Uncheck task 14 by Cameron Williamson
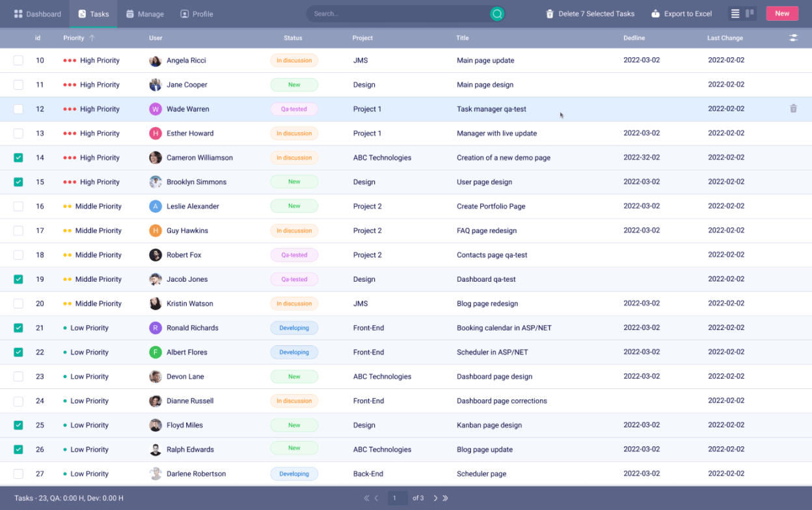This screenshot has width=812, height=510. tap(18, 157)
